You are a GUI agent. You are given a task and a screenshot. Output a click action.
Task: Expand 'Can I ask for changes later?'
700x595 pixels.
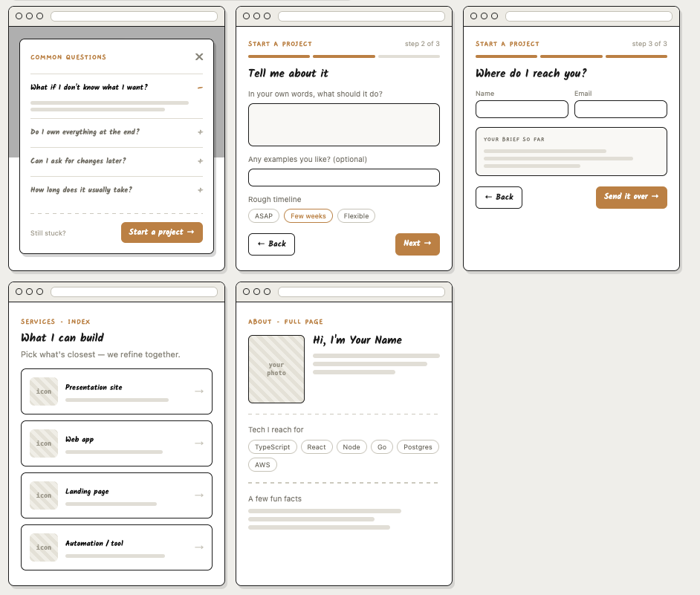pos(201,161)
